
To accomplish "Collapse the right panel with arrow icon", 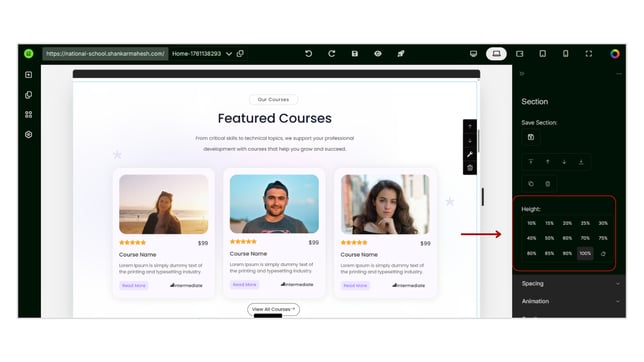I will (522, 74).
